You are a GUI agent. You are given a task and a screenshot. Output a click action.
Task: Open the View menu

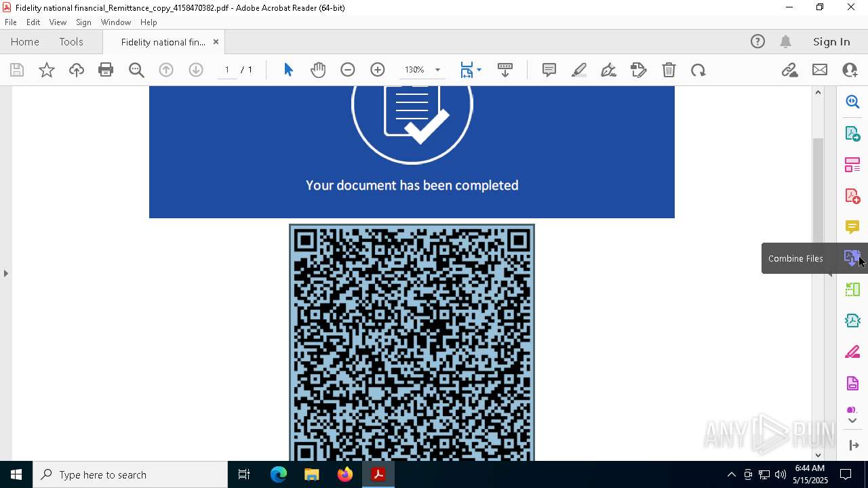click(58, 22)
